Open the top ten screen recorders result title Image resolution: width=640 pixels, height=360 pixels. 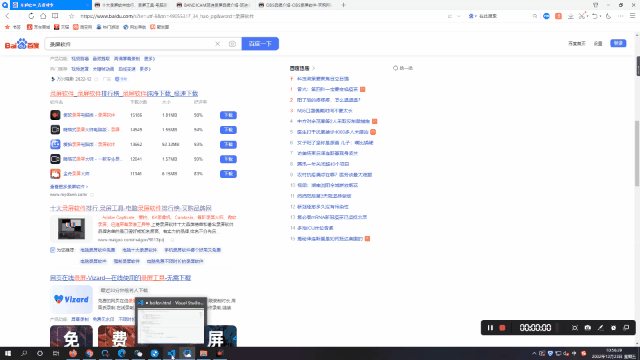[x=131, y=208]
